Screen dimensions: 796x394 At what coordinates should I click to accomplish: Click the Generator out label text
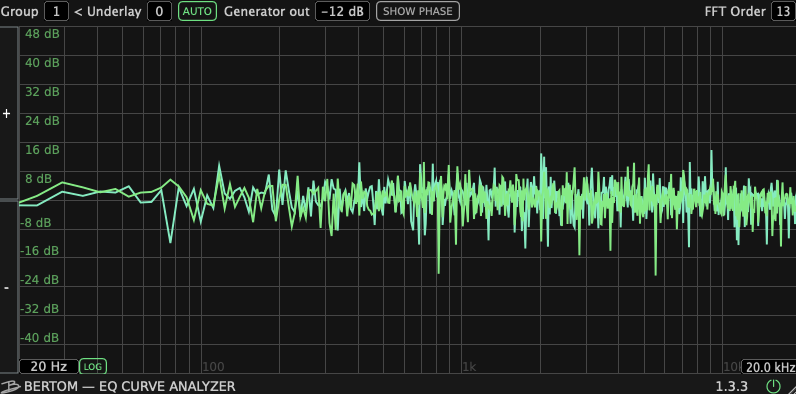(267, 11)
